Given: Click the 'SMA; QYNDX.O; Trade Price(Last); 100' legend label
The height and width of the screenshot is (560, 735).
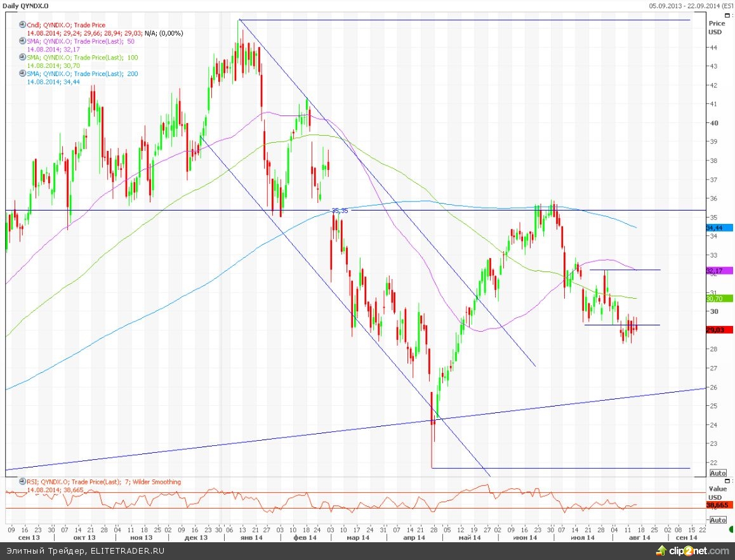Looking at the screenshot, I should (83, 58).
